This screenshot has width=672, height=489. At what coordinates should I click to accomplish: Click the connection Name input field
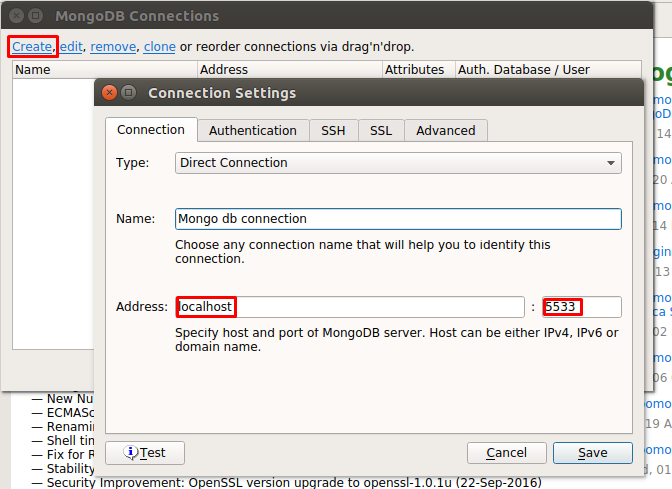tap(398, 219)
